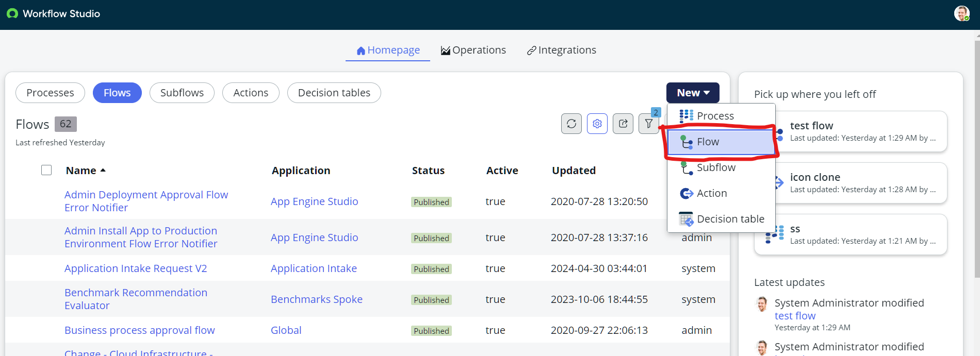The image size is (980, 356).
Task: Click the Subflow icon in New menu
Action: (x=687, y=167)
